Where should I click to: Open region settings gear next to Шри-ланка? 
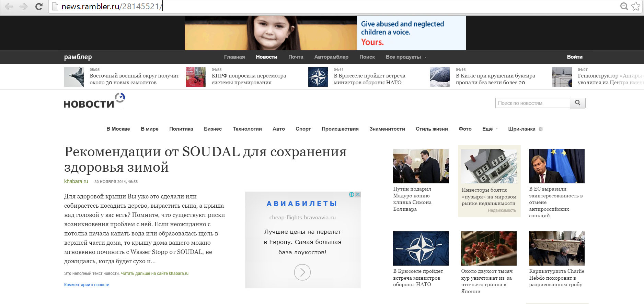click(x=541, y=129)
